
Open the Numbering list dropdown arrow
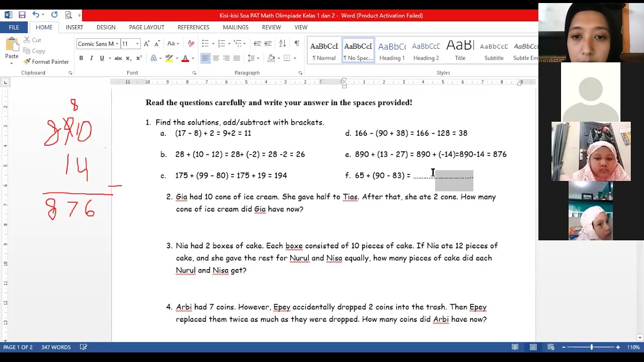[x=229, y=44]
